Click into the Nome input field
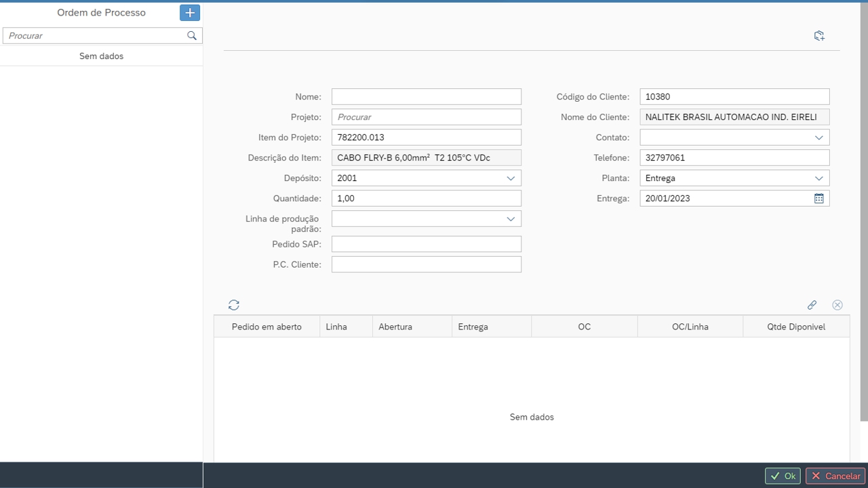The image size is (868, 488). tap(426, 97)
